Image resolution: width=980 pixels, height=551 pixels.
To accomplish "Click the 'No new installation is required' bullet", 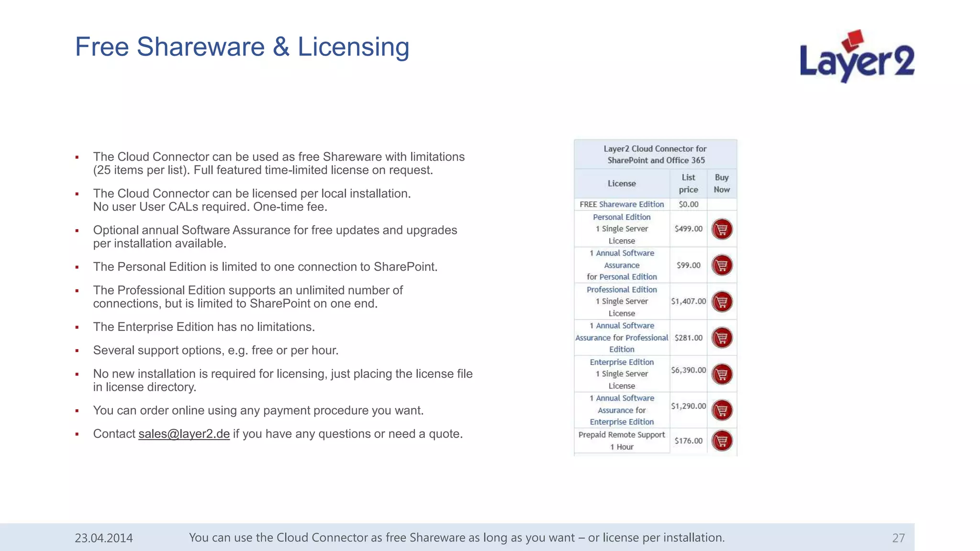I will (x=283, y=380).
